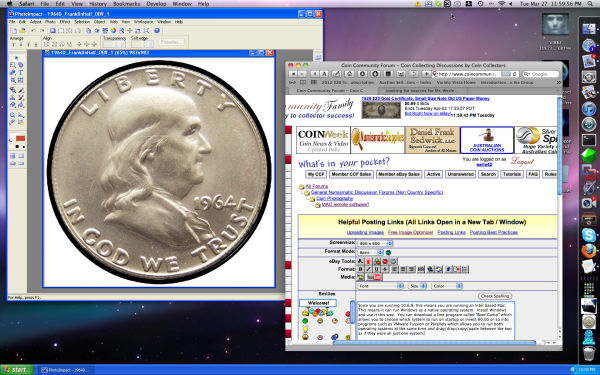
Task: Click PhotoImpact Help question mark toolbar icon
Action: (157, 31)
